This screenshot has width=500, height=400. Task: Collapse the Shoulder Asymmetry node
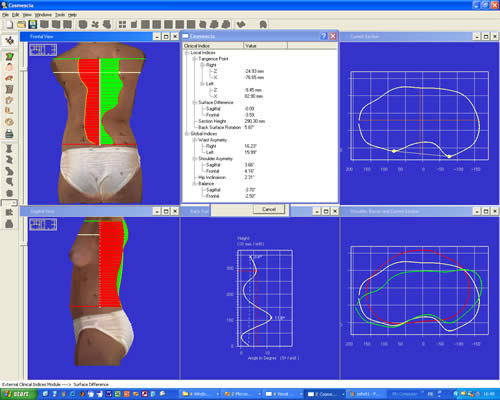[x=194, y=159]
